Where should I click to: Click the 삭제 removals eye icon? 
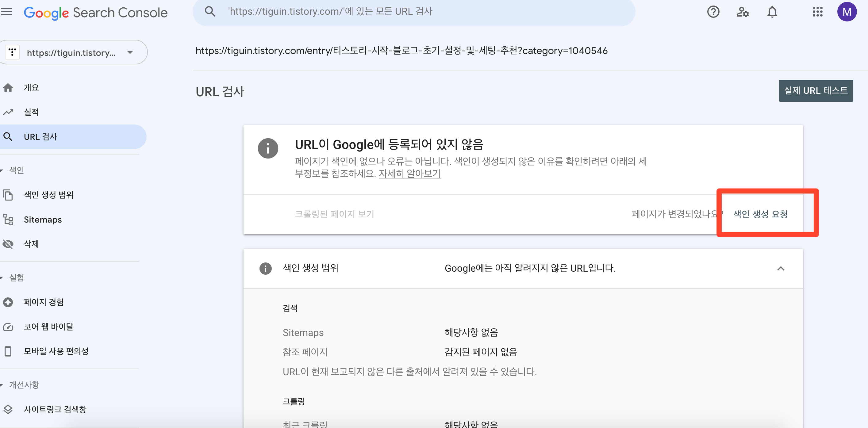(x=8, y=244)
